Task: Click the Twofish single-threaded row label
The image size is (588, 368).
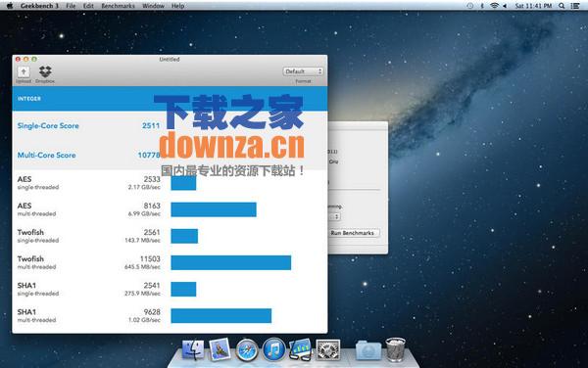Action: click(38, 236)
